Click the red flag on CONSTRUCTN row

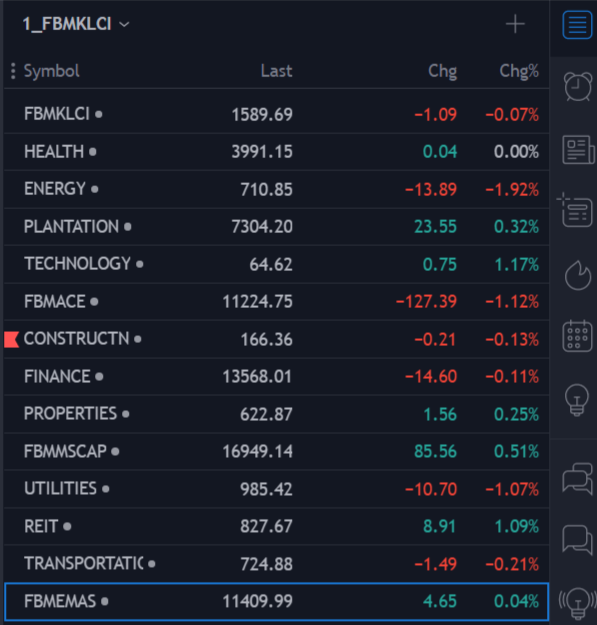pyautogui.click(x=11, y=340)
